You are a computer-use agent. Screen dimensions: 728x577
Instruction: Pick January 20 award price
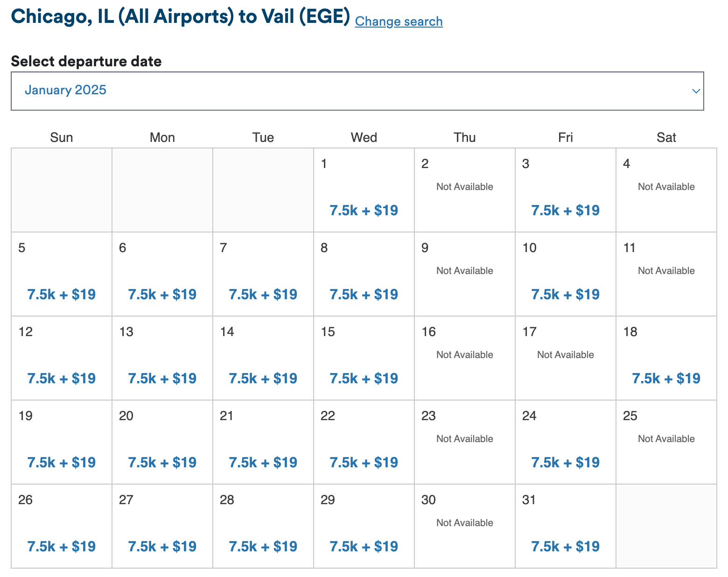click(x=162, y=463)
